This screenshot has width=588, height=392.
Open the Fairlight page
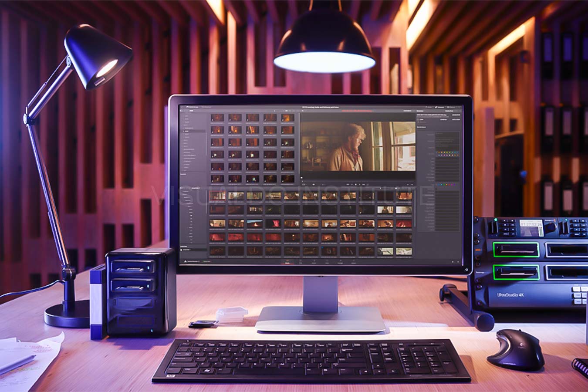[340, 263]
